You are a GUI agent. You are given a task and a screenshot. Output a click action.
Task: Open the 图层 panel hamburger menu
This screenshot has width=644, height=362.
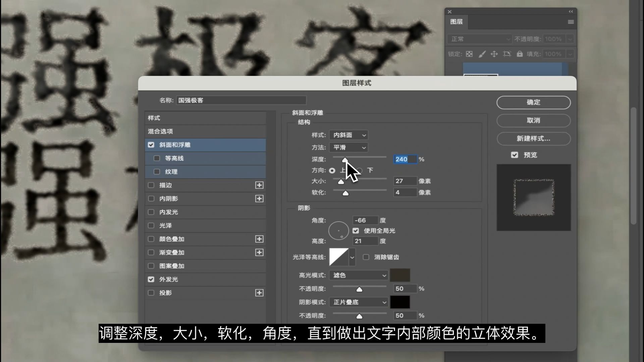[571, 22]
